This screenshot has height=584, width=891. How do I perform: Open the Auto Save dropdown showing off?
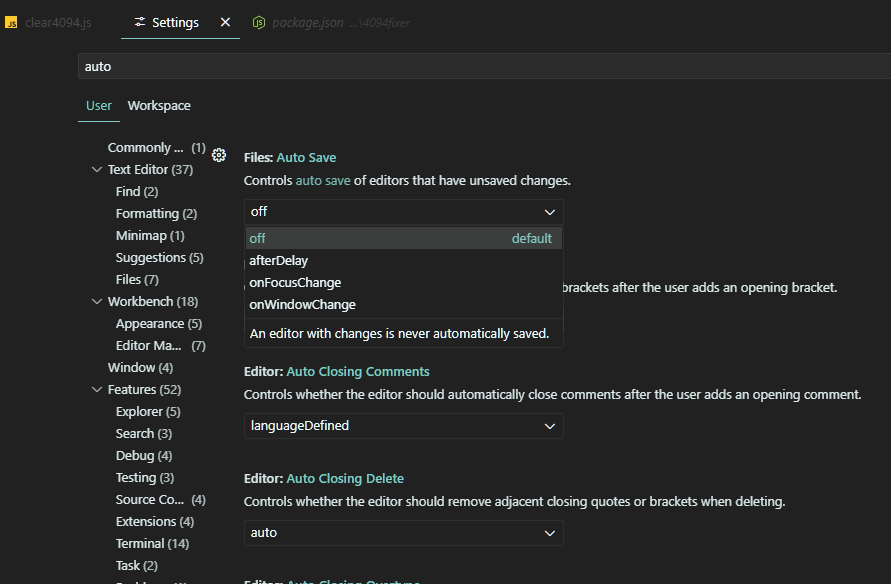point(403,212)
